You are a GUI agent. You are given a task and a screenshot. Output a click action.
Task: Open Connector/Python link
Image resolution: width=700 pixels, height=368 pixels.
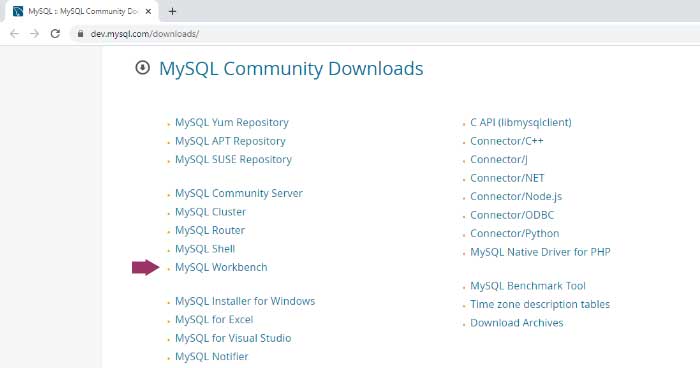[x=515, y=234]
